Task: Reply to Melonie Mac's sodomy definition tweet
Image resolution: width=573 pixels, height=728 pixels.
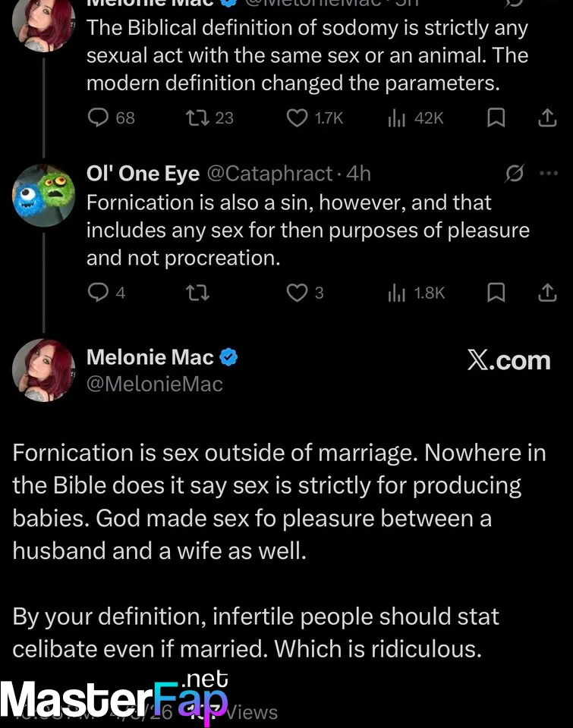Action: point(99,118)
